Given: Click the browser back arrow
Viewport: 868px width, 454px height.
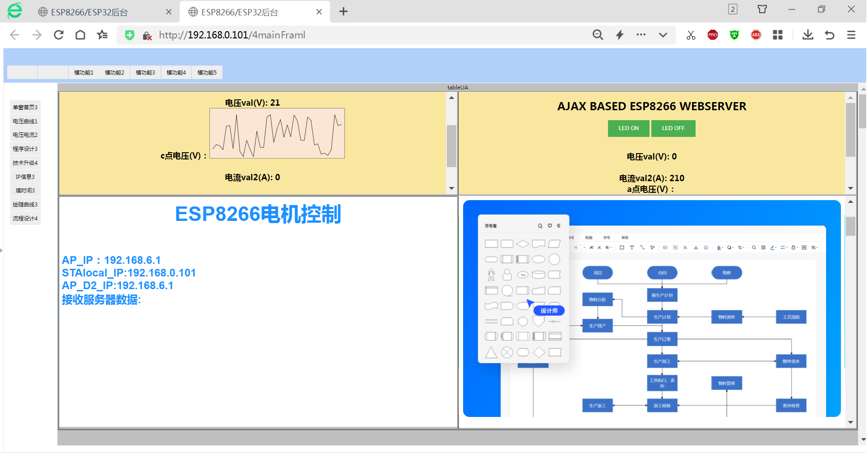Looking at the screenshot, I should pos(14,35).
